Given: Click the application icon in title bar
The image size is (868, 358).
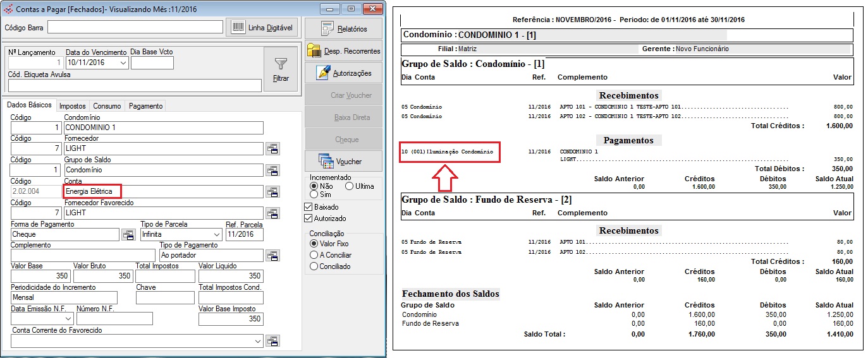Looking at the screenshot, I should [7, 8].
